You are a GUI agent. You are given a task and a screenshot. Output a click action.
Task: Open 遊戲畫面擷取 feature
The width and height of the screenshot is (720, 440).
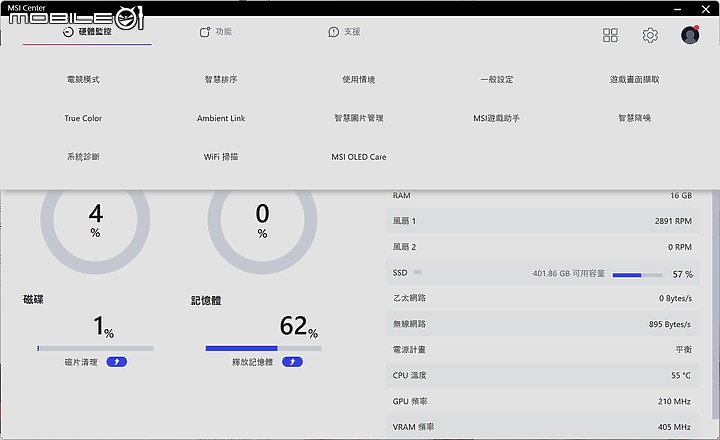coord(635,79)
